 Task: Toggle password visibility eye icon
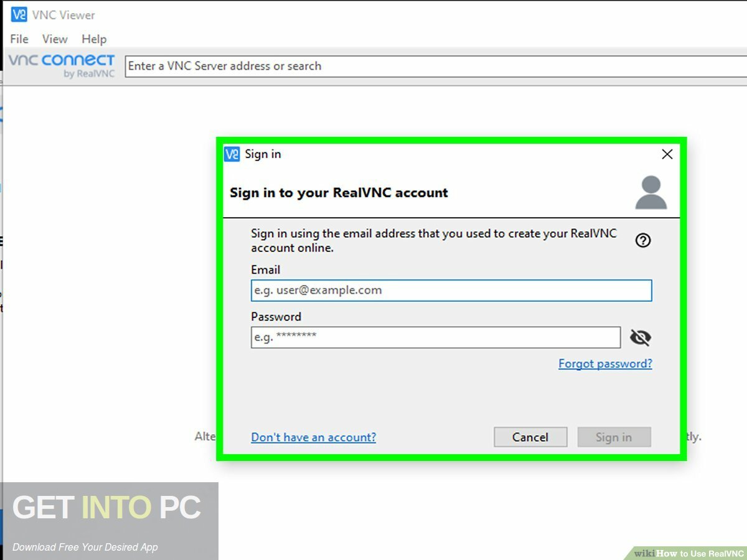click(x=640, y=338)
